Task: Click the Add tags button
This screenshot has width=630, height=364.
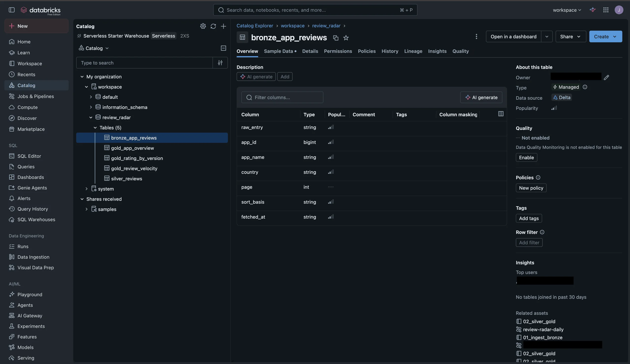Action: click(529, 218)
